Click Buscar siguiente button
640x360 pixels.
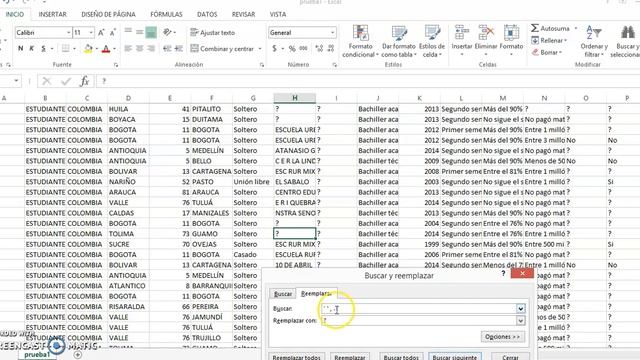[x=454, y=357]
